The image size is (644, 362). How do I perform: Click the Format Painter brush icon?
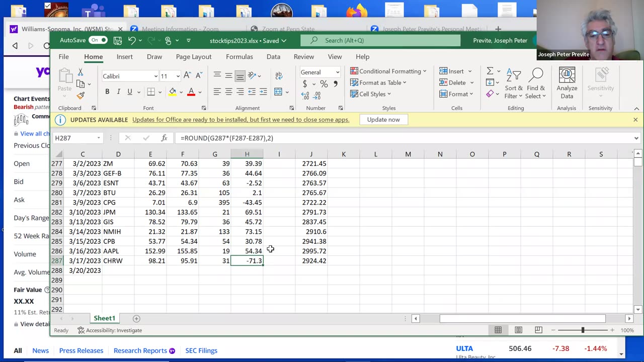click(x=80, y=96)
